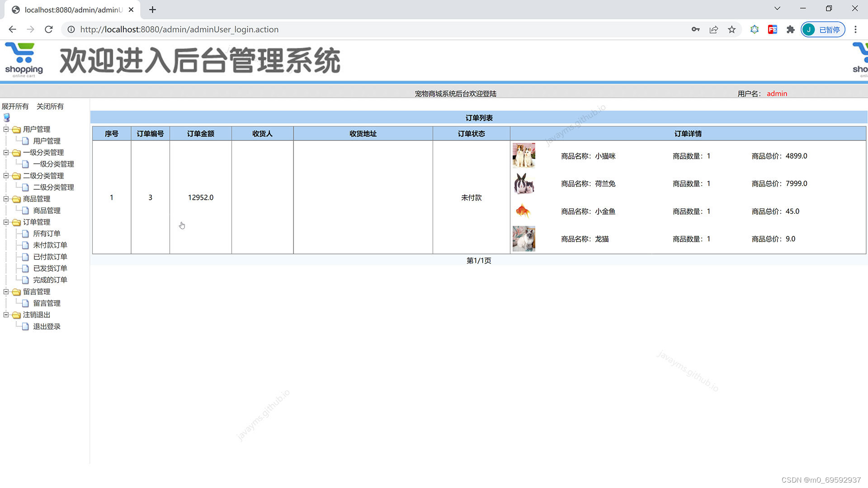Click the 第1/1页 pagination text
Screen dimensions: 868x488
pyautogui.click(x=479, y=261)
